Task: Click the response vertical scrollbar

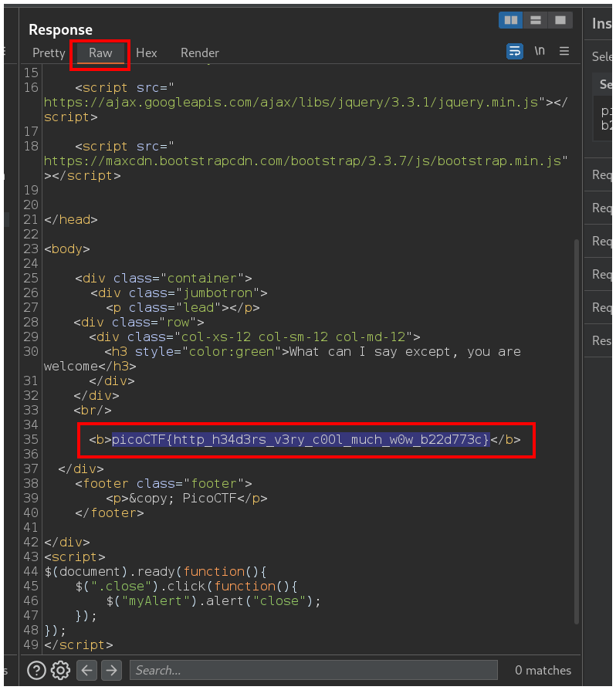Action: (x=574, y=424)
